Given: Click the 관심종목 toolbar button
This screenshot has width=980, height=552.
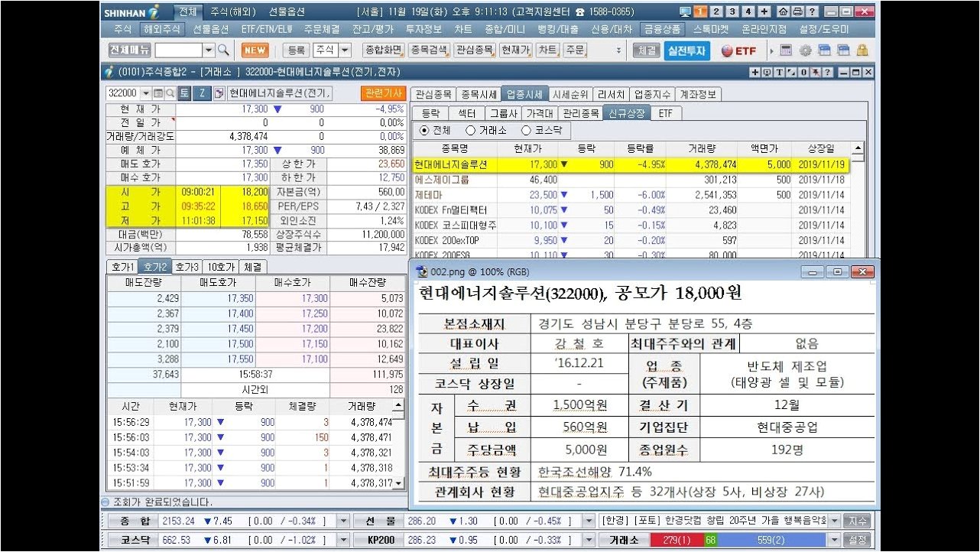Looking at the screenshot, I should (x=474, y=50).
